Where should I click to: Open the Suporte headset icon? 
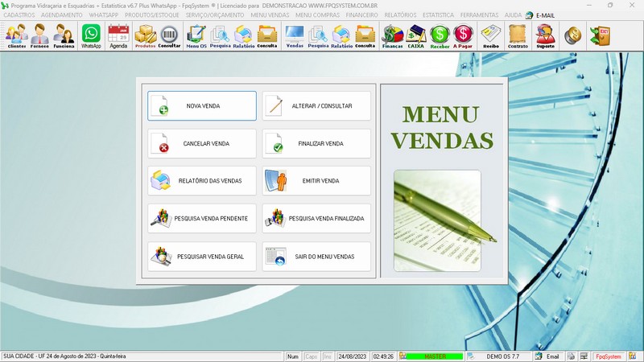coord(546,36)
